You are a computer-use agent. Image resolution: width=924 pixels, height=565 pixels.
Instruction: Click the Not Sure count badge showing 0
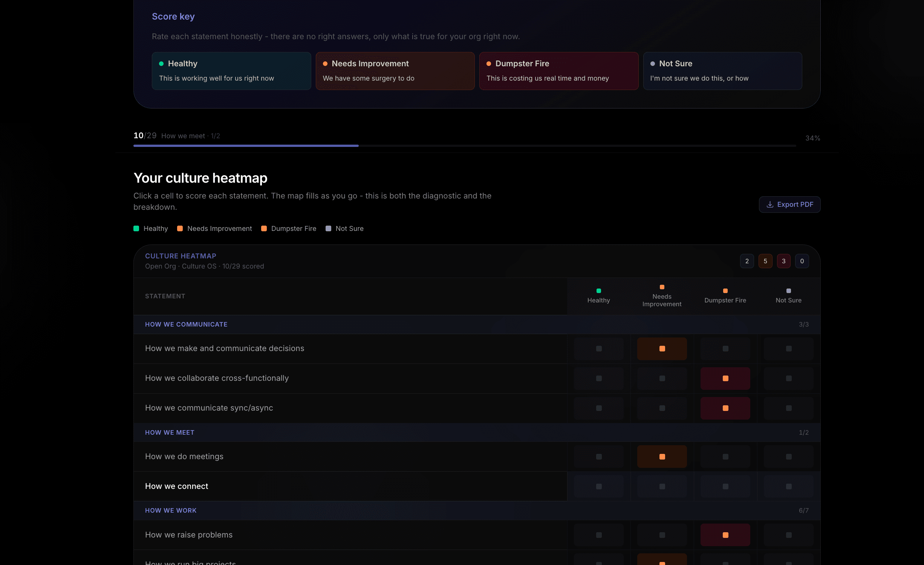(x=802, y=261)
